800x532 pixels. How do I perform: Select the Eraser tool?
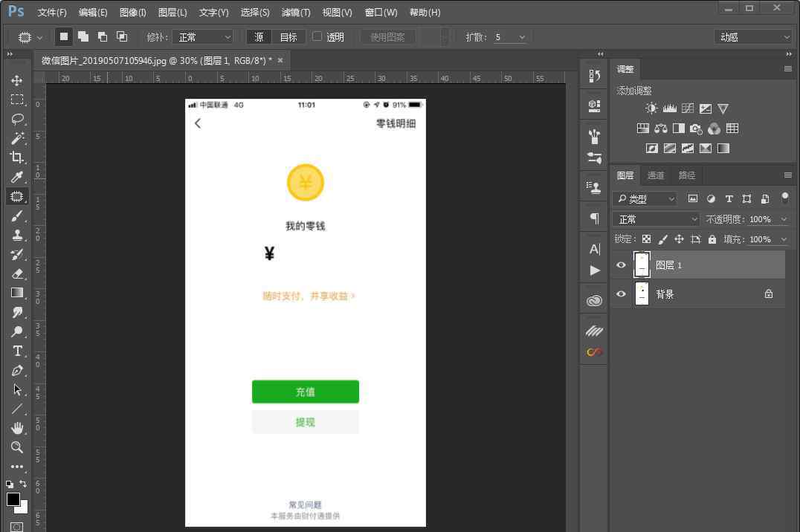coord(16,273)
